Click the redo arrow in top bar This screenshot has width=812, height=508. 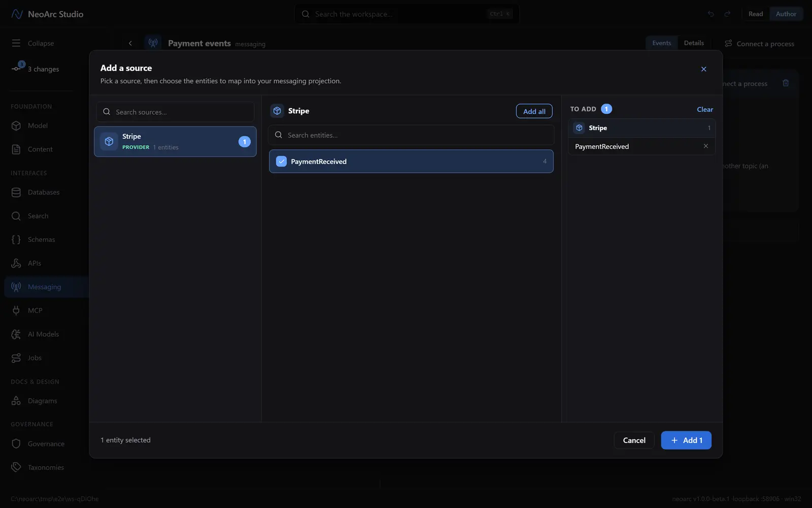[x=727, y=14]
